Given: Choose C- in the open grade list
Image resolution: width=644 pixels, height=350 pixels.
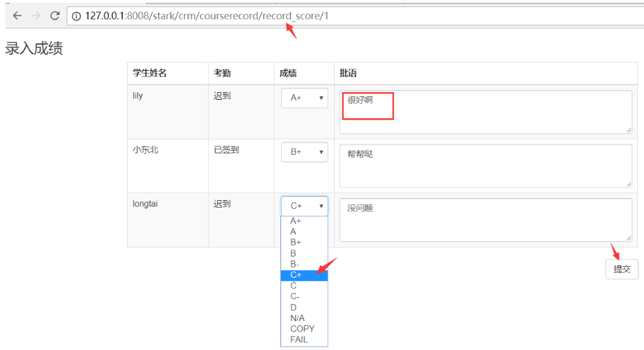Looking at the screenshot, I should click(x=304, y=296).
